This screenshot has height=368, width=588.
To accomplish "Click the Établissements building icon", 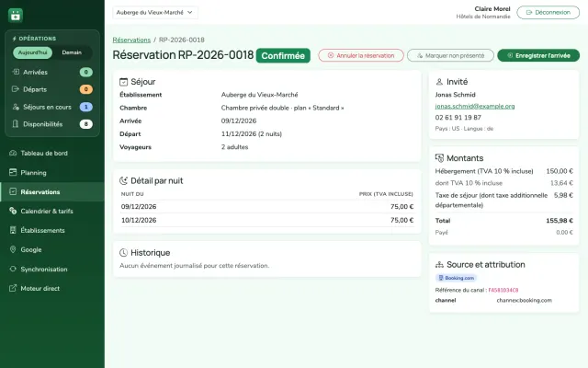I will (13, 230).
